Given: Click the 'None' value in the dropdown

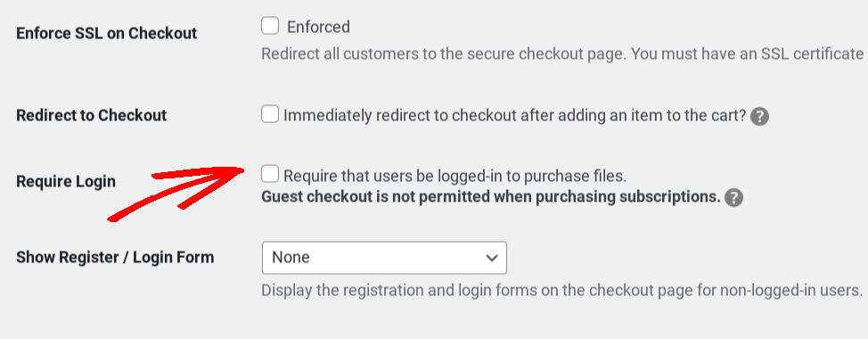Looking at the screenshot, I should click(291, 258).
